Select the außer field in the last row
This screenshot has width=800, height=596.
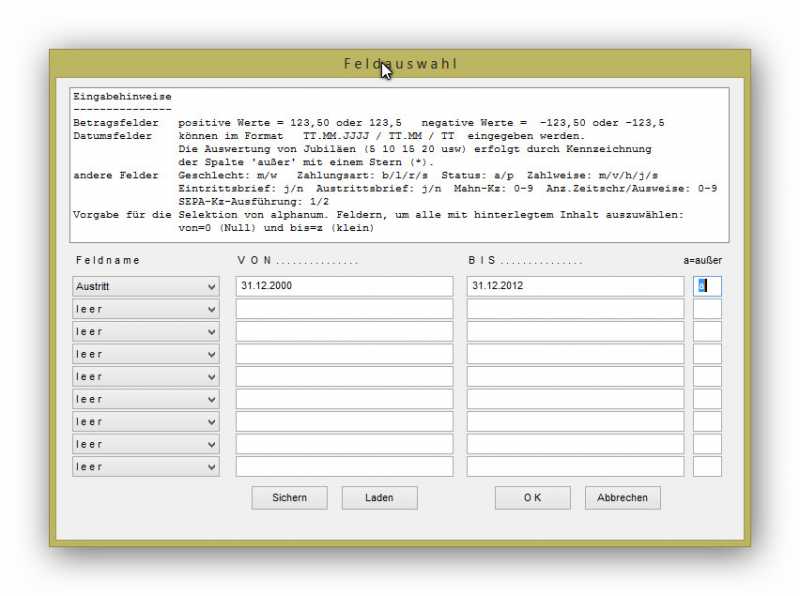click(707, 466)
